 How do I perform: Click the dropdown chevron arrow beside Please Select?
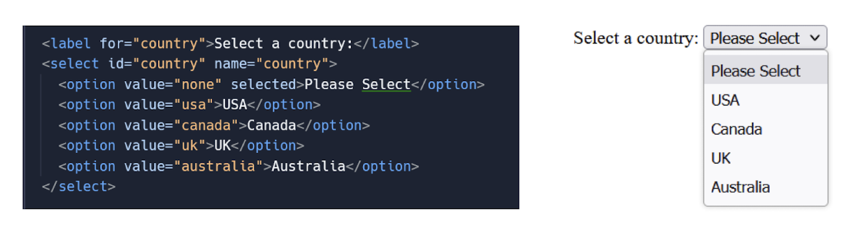click(x=815, y=38)
